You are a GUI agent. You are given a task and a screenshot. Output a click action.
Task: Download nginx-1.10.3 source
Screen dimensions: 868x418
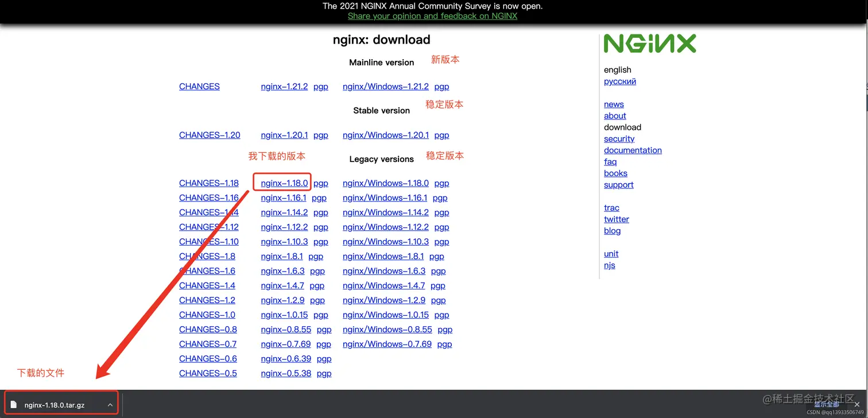[x=284, y=242]
